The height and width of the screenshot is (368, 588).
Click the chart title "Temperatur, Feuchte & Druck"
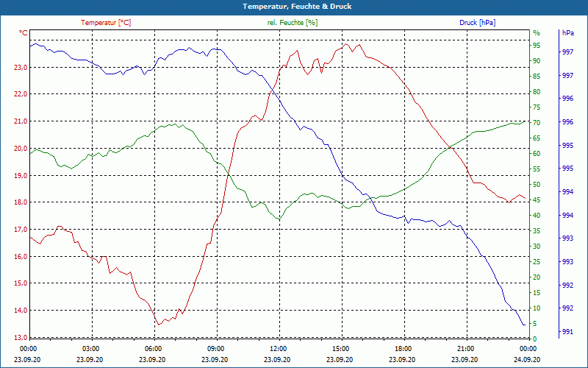[297, 7]
